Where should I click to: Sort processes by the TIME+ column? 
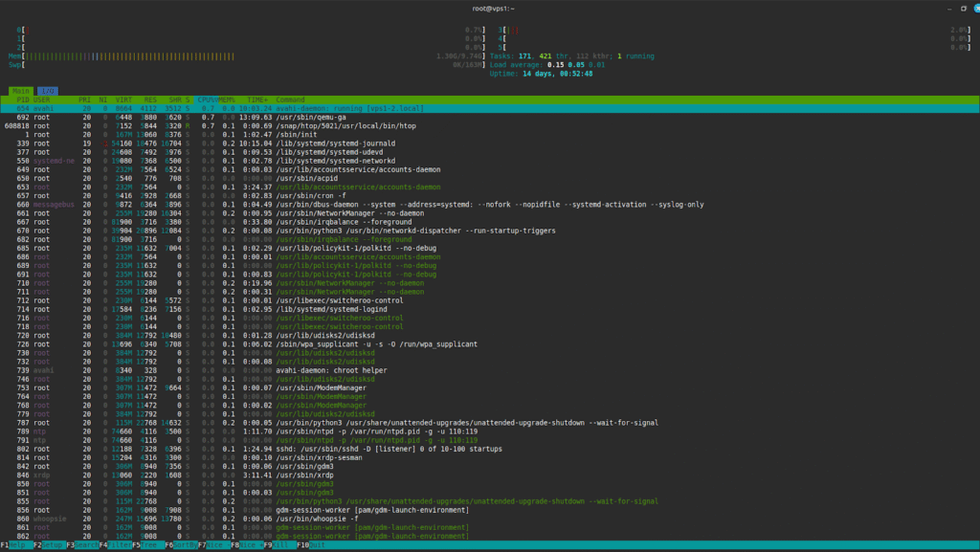click(256, 100)
